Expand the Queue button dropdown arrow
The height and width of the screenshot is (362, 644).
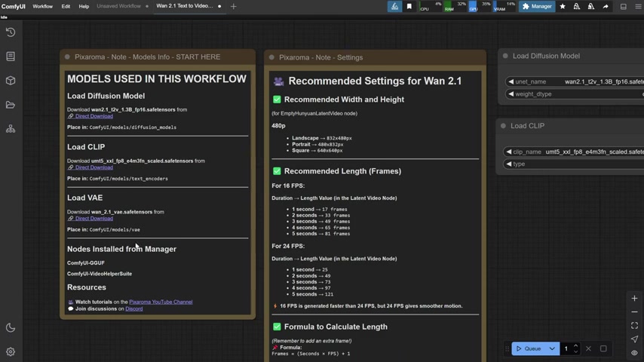tap(553, 349)
